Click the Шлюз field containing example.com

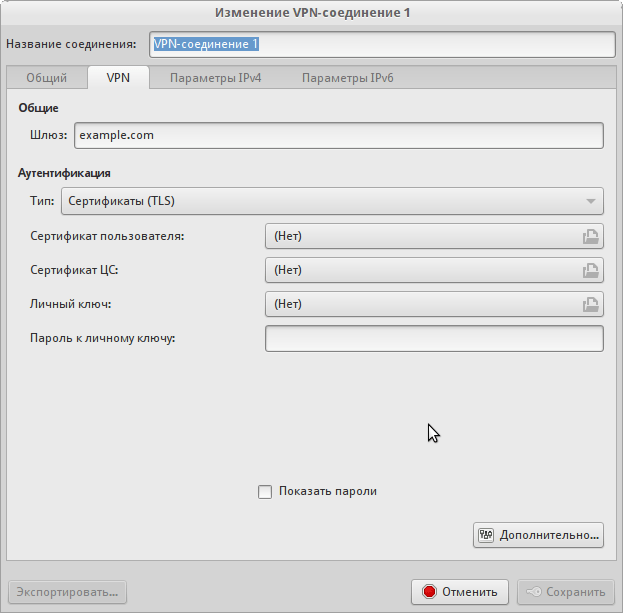(x=338, y=135)
